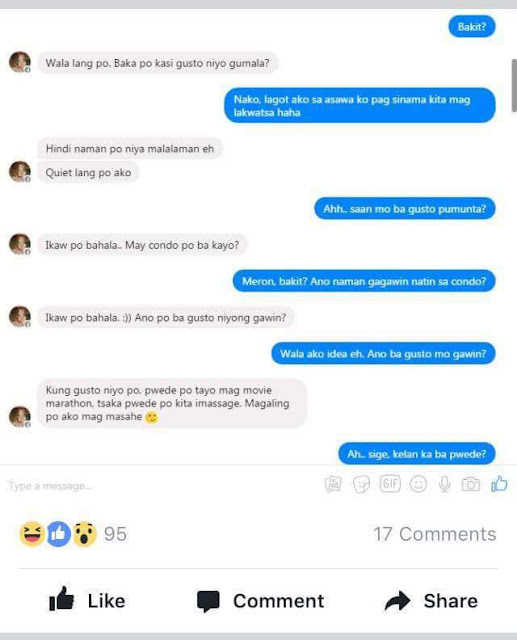
Task: Click the microphone voice message icon
Action: pos(444,484)
